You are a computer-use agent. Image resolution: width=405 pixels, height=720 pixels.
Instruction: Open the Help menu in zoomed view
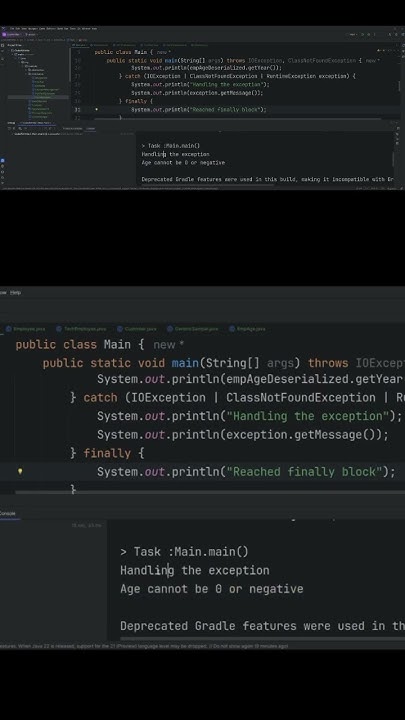(x=16, y=292)
